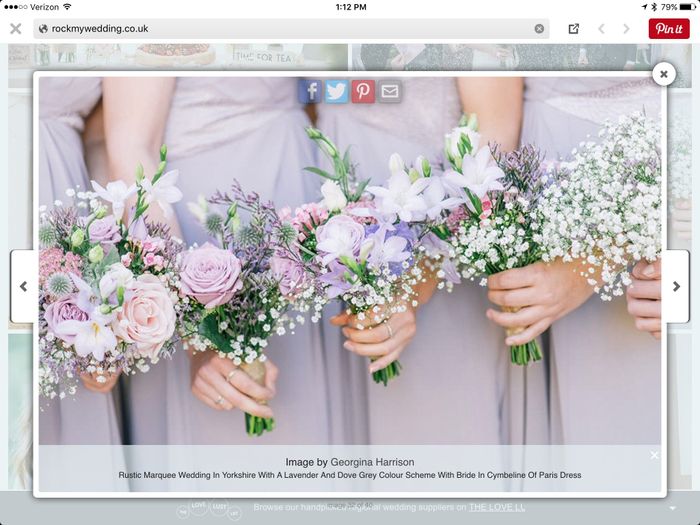The width and height of the screenshot is (700, 525).
Task: Tap the Wi-Fi status icon
Action: [x=67, y=7]
